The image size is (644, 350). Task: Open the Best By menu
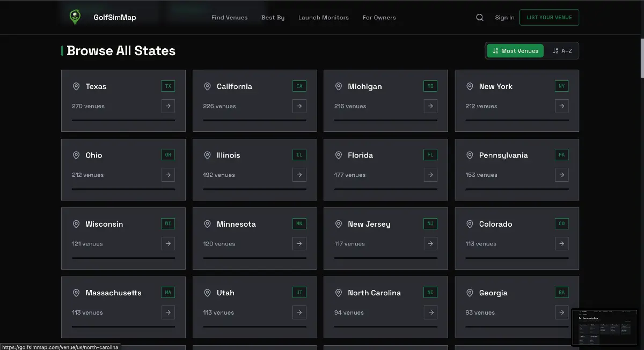click(273, 18)
